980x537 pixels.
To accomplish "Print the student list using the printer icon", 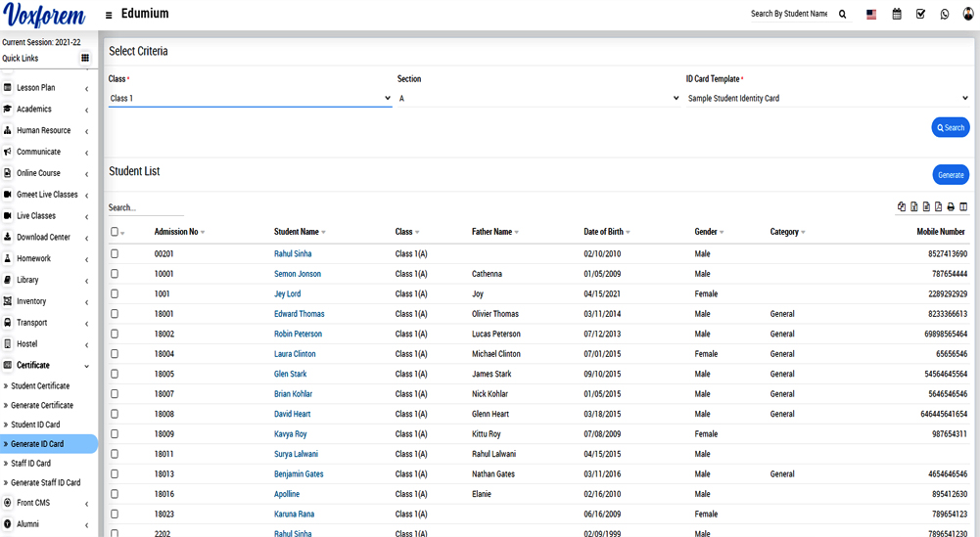I will point(951,207).
